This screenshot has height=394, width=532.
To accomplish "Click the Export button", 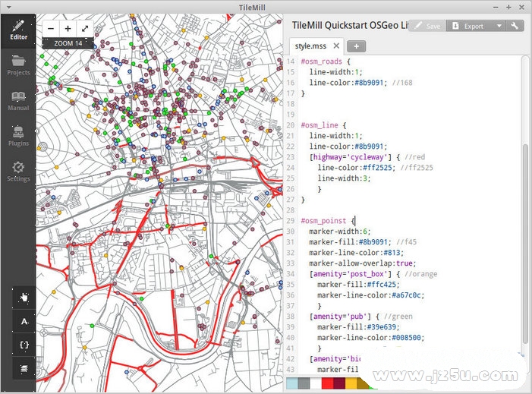I will click(469, 26).
